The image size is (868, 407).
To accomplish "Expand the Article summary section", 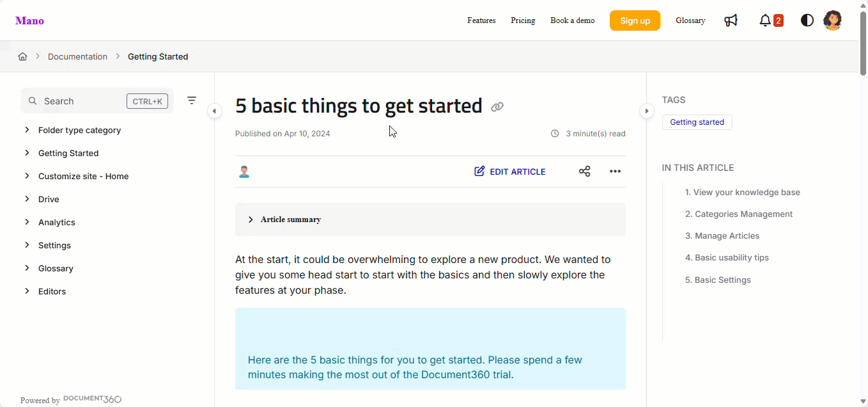I will [x=251, y=219].
